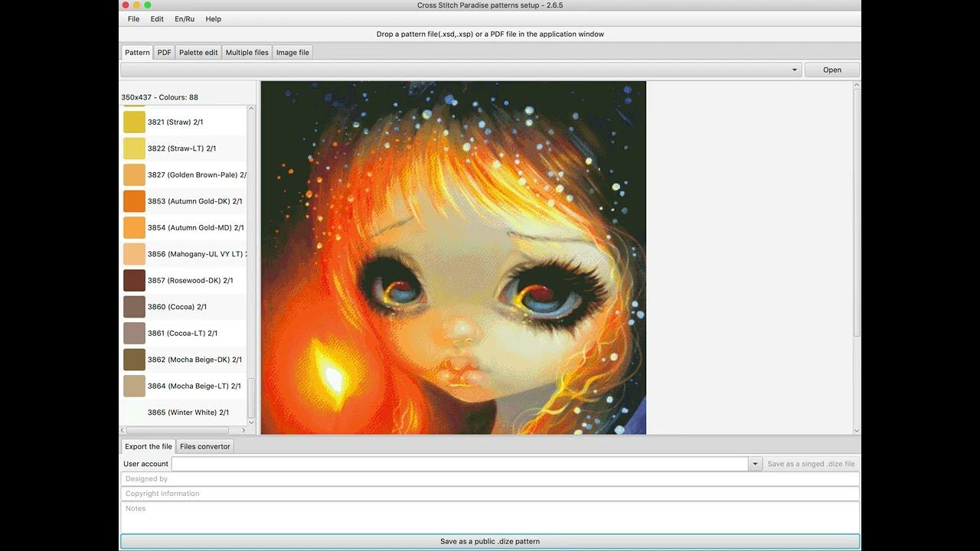The image size is (980, 551).
Task: Click the Copyright information field
Action: coord(490,494)
